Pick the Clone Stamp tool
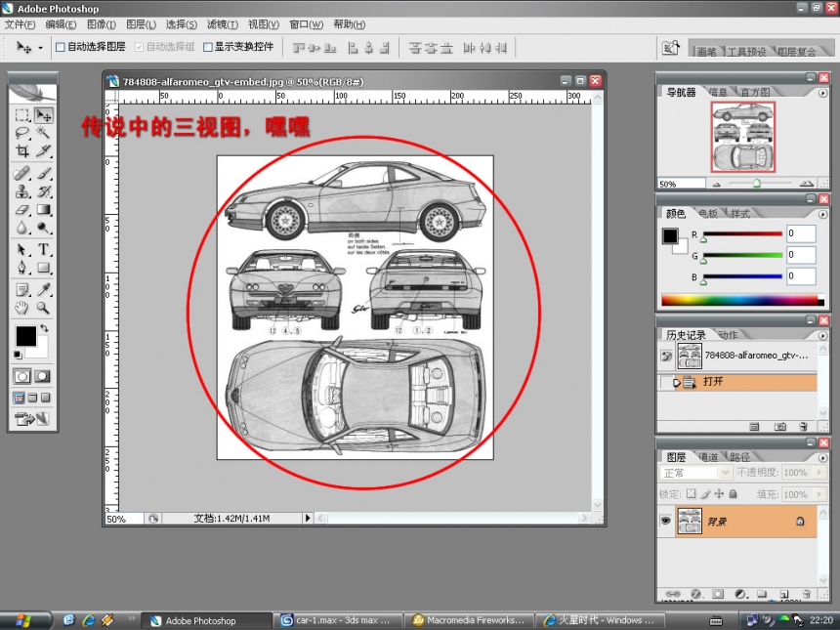Viewport: 840px width, 630px height. [21, 191]
